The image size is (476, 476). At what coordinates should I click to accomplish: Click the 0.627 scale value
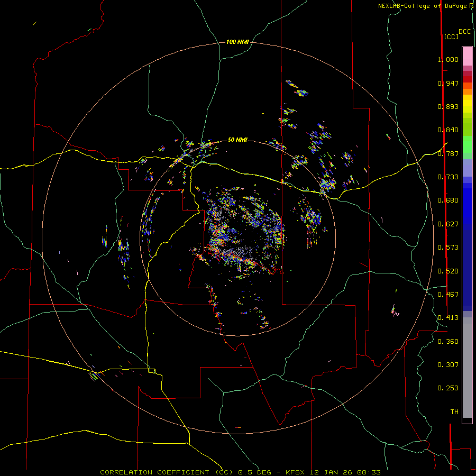tap(448, 224)
